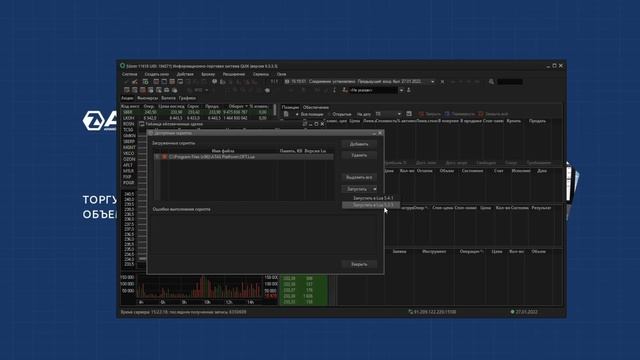Click the document icon in Позиции toolbar
This screenshot has width=640, height=360.
(286, 114)
